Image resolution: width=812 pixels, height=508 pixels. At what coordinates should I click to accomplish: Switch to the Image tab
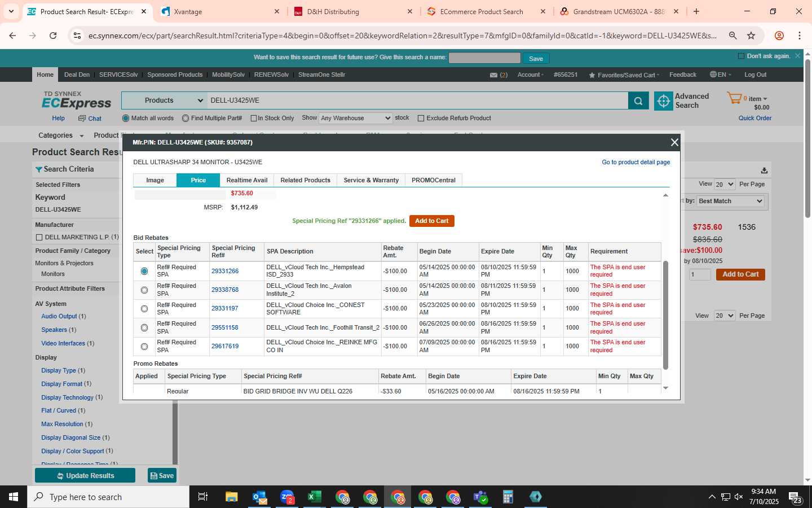point(155,180)
